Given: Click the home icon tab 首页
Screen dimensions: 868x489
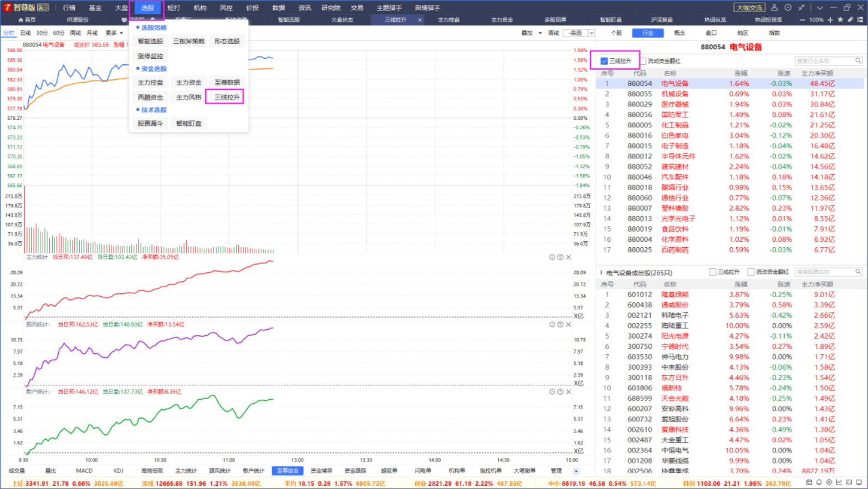Looking at the screenshot, I should point(27,20).
